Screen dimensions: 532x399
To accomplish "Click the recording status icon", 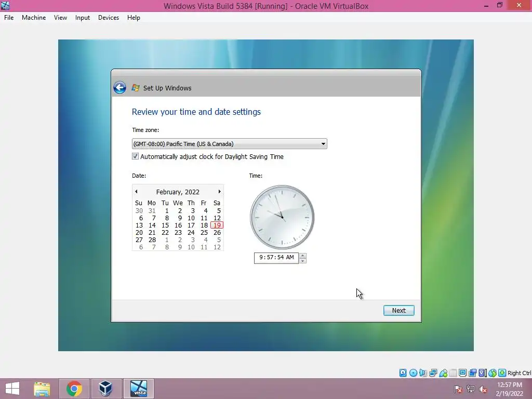I will pyautogui.click(x=472, y=373).
